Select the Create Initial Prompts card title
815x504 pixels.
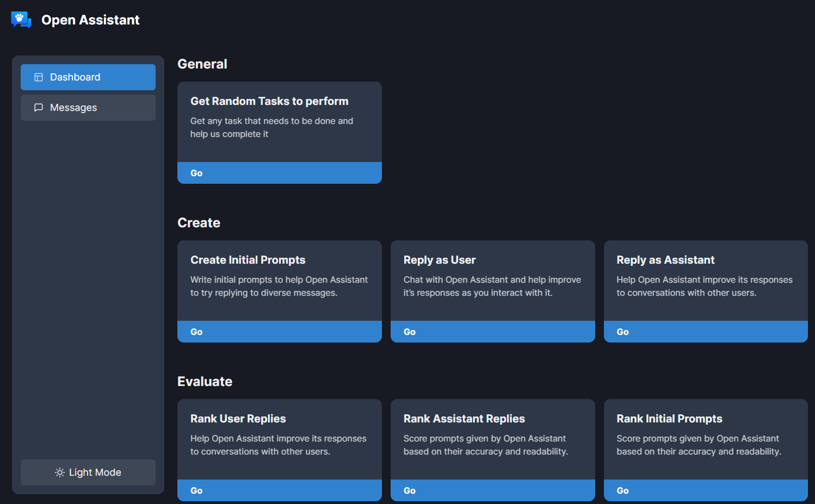[x=248, y=260]
